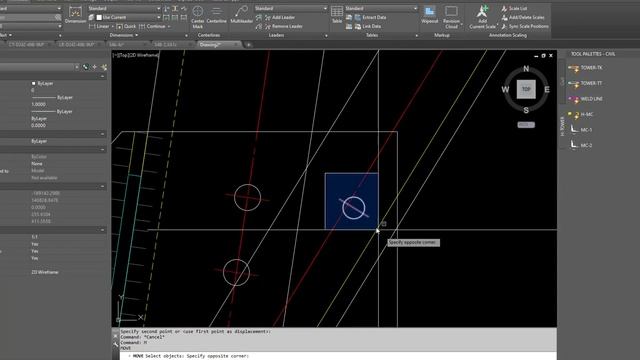Viewport: 640px width, 360px height.
Task: Select the Revision Cloud tool
Action: click(451, 16)
